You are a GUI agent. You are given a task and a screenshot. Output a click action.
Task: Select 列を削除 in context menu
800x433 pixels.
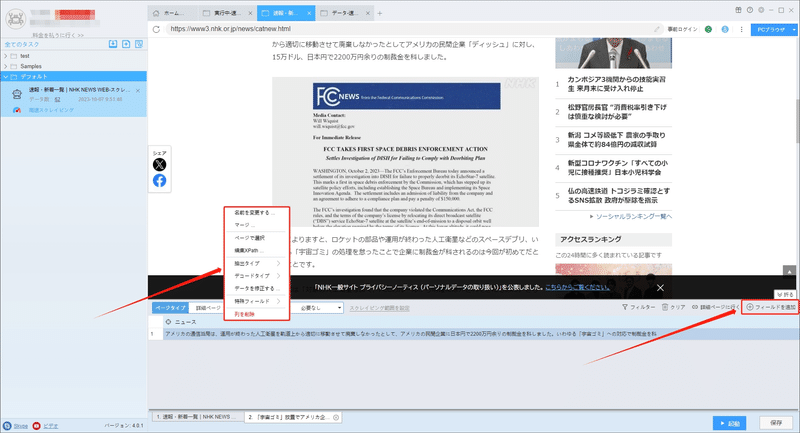(257, 314)
